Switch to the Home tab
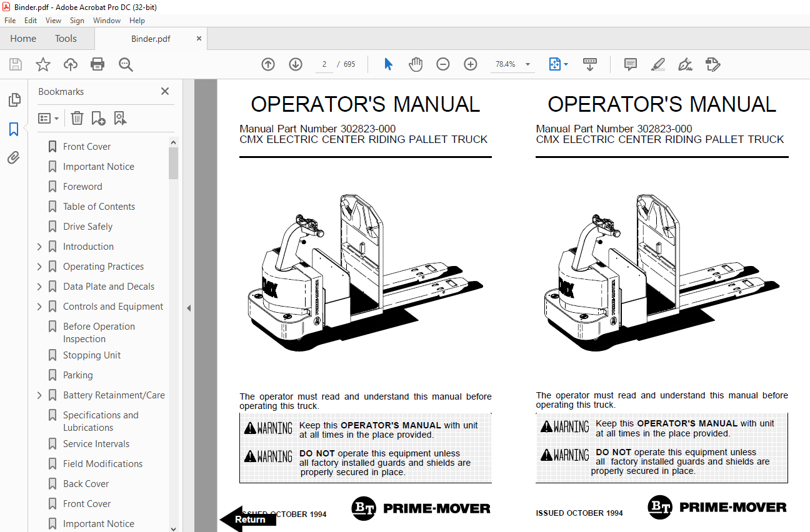810x532 pixels. pos(23,39)
